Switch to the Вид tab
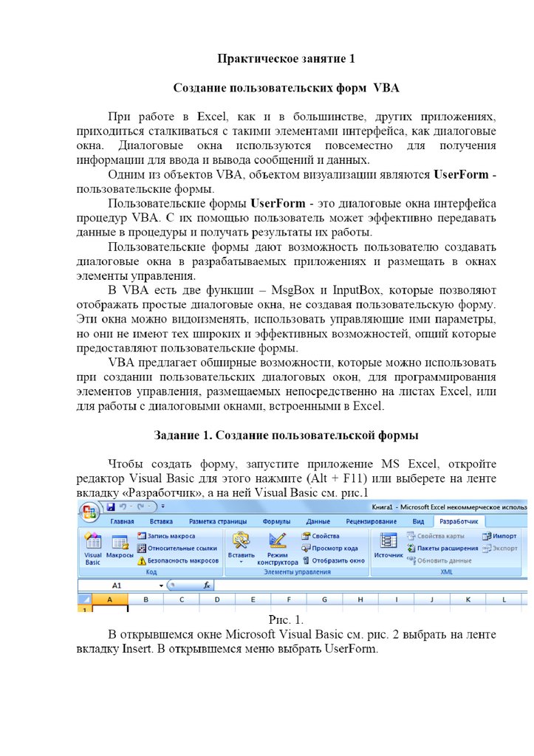Viewport: 534px width, 756px height. pos(418,522)
